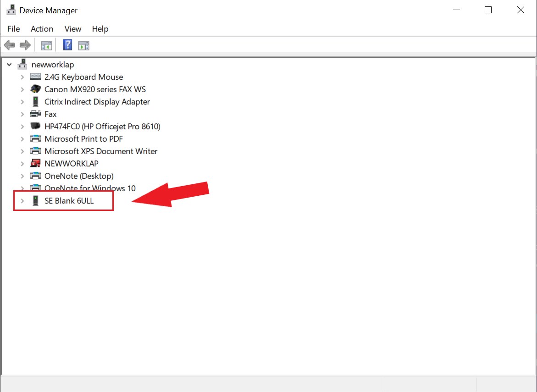Click the Back arrow toolbar icon
This screenshot has height=392, width=537.
tap(9, 45)
